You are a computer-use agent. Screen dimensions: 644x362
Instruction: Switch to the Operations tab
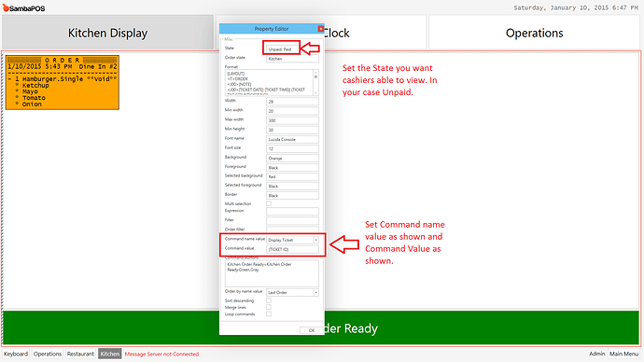coord(535,33)
